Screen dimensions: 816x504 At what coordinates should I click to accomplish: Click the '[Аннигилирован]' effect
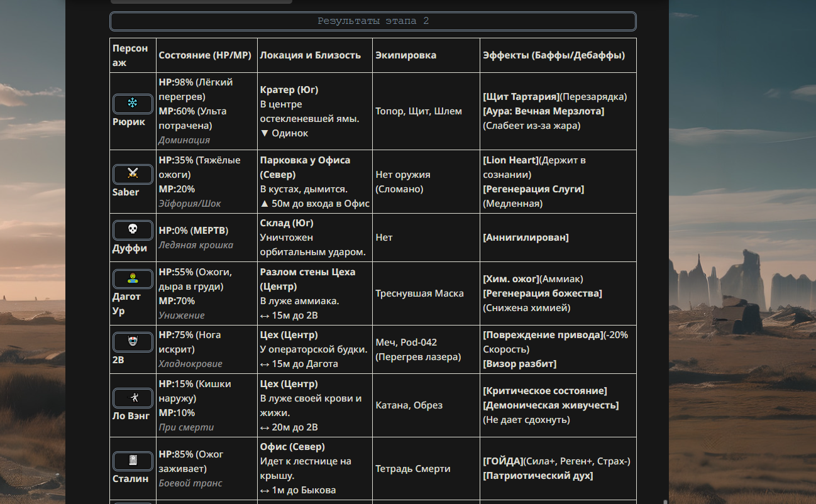click(526, 238)
